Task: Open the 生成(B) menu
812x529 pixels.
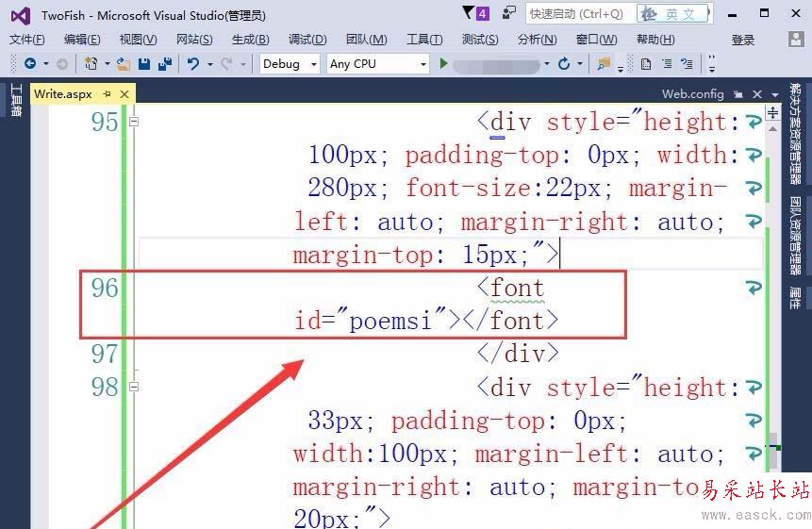Action: (251, 40)
